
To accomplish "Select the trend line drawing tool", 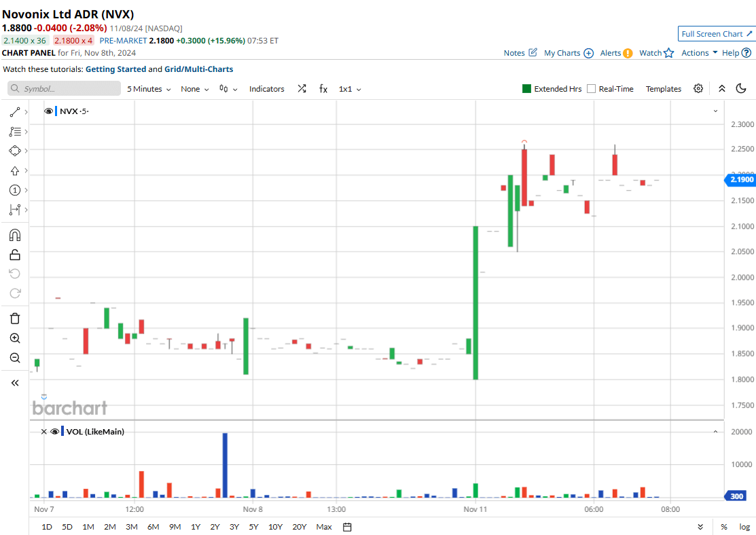I will [x=15, y=112].
